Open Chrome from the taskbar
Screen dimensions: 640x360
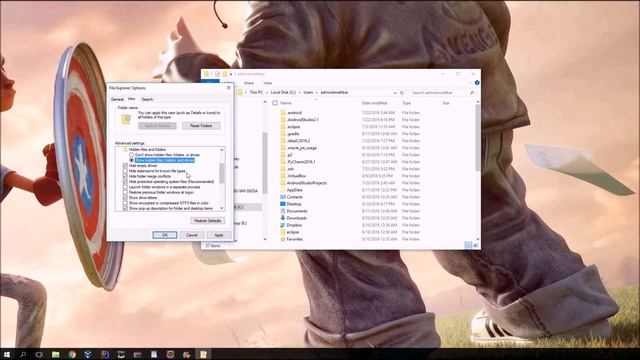point(72,354)
